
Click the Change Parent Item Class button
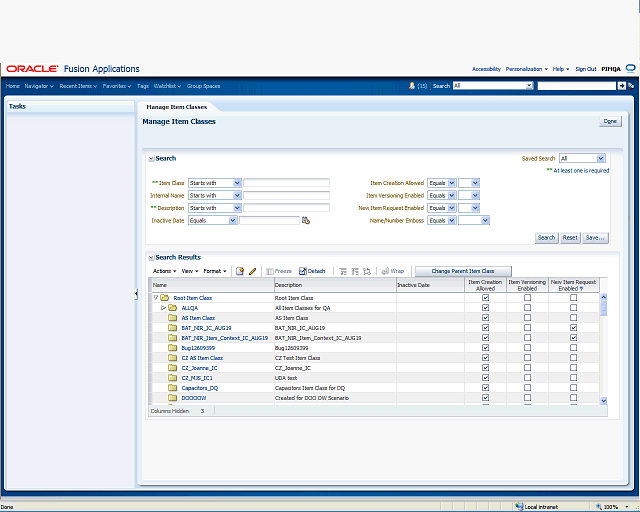[462, 271]
